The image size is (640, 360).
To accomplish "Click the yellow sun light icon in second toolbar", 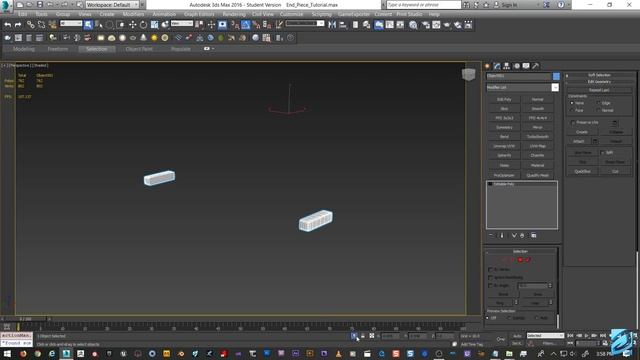I will point(154,38).
